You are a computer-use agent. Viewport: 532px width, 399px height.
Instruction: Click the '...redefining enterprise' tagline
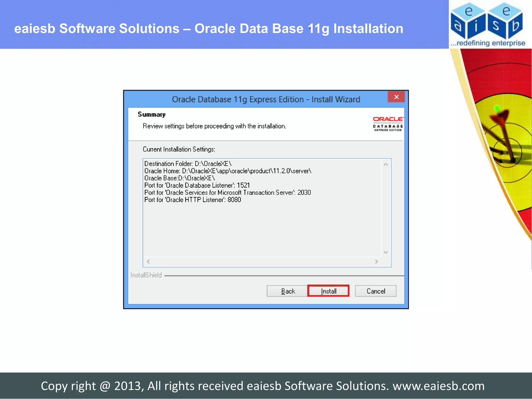tap(488, 43)
